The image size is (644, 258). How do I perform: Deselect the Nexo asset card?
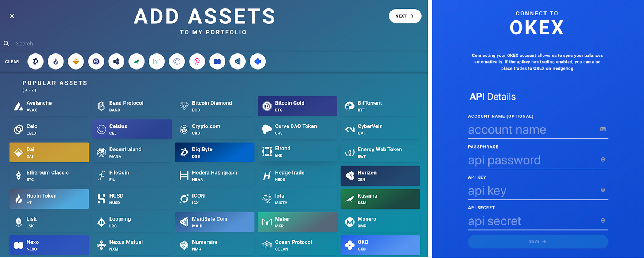coord(49,245)
